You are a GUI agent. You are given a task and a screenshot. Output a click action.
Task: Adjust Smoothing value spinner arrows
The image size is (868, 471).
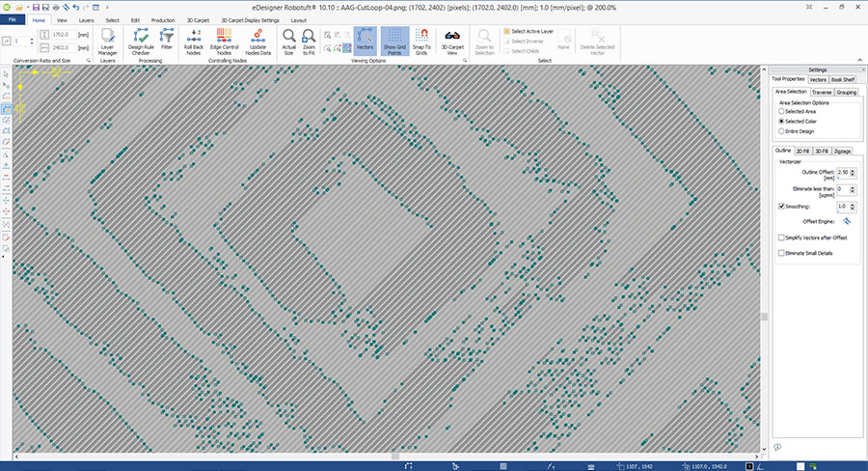[853, 207]
